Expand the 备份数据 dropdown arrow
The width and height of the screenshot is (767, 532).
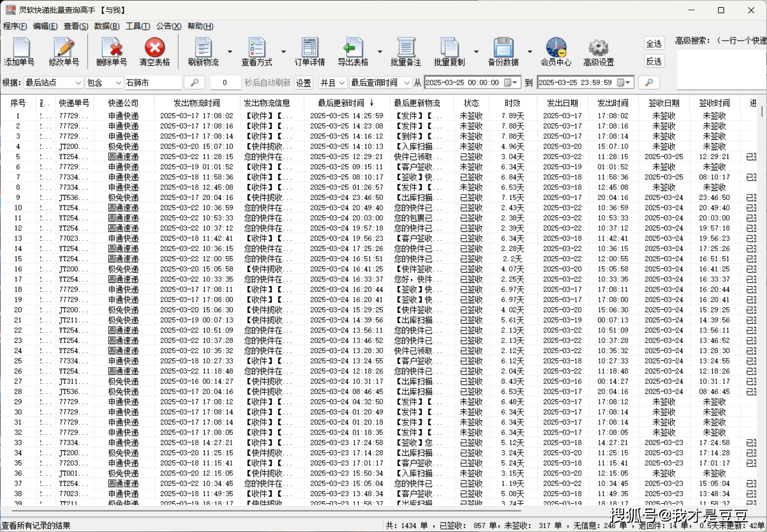pos(530,52)
